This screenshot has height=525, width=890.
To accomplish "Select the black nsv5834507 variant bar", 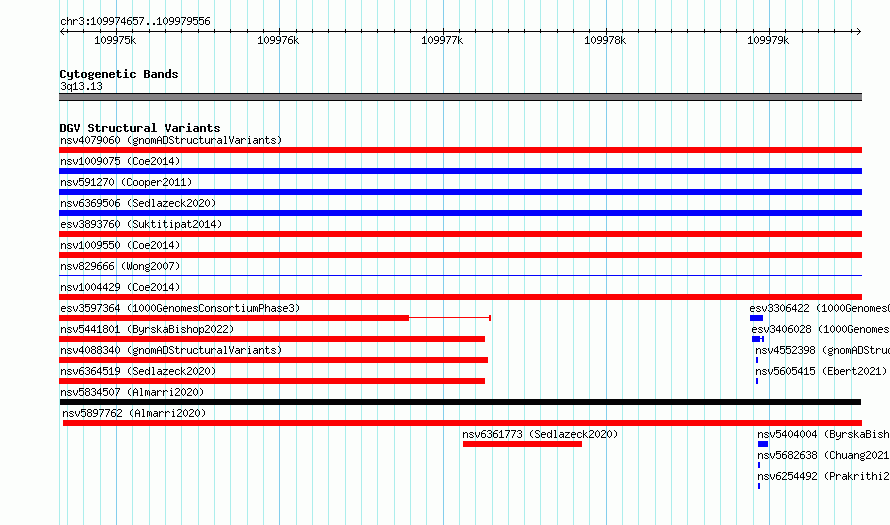I will point(460,402).
